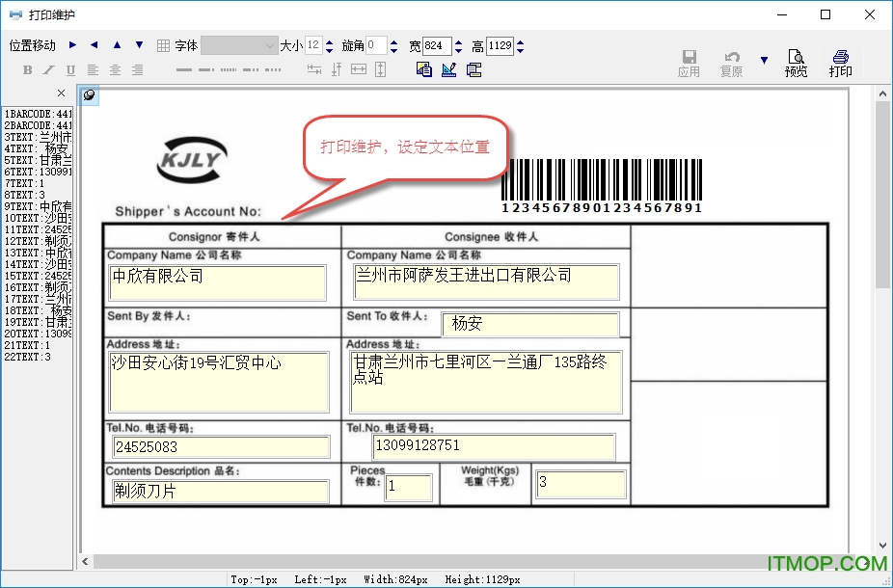This screenshot has height=588, width=893.
Task: Click the move right arrow for position
Action: pyautogui.click(x=73, y=45)
